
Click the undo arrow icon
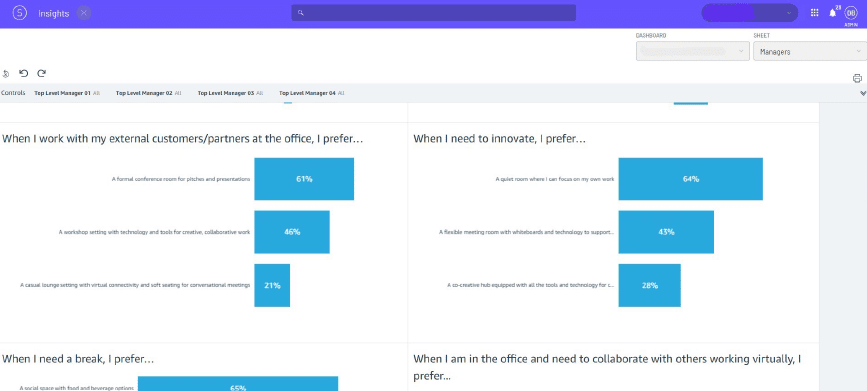click(x=24, y=73)
